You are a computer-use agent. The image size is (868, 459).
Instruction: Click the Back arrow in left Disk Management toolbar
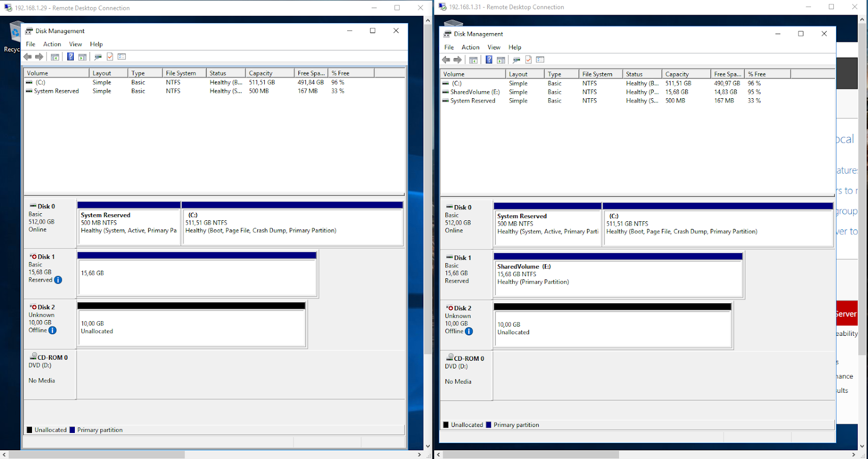[28, 57]
